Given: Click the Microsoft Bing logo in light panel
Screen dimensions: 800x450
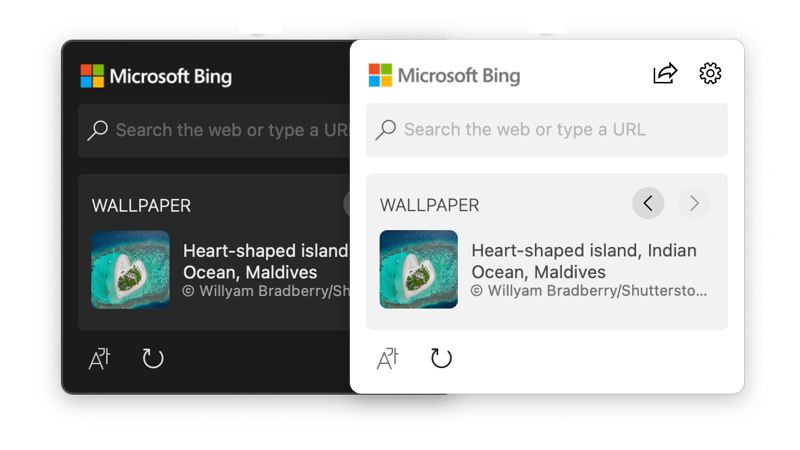Looking at the screenshot, I should click(x=444, y=75).
